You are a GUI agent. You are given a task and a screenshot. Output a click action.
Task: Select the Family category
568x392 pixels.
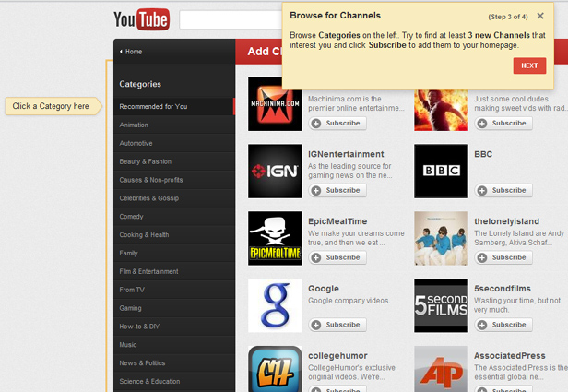tap(174, 253)
